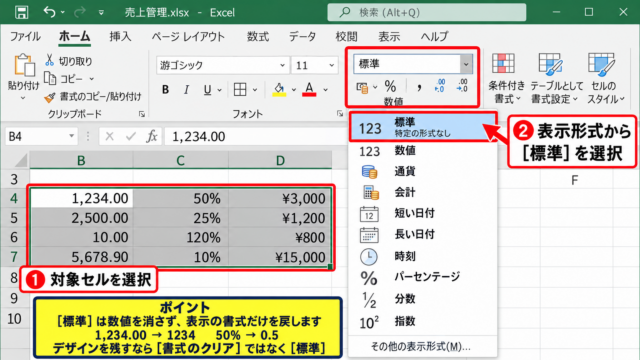Click the Redo arrow icon

[x=79, y=12]
